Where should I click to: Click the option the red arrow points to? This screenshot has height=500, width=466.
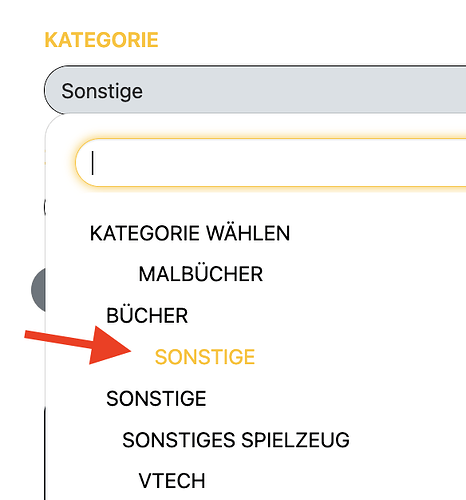tap(205, 357)
